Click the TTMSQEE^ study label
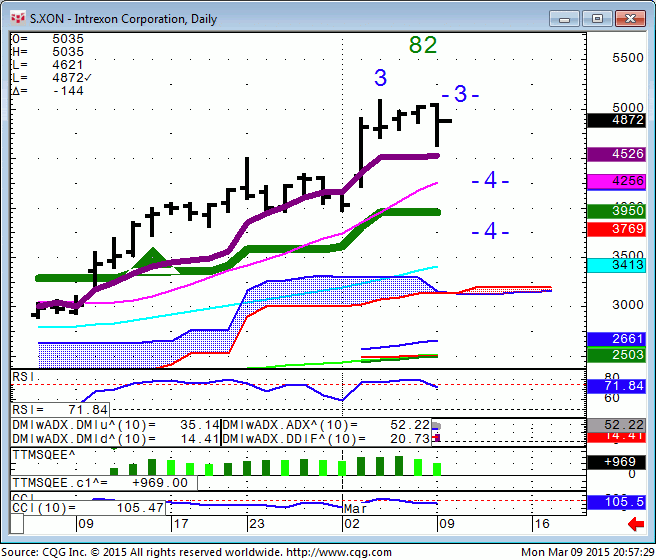This screenshot has height=560, width=656. tap(44, 455)
